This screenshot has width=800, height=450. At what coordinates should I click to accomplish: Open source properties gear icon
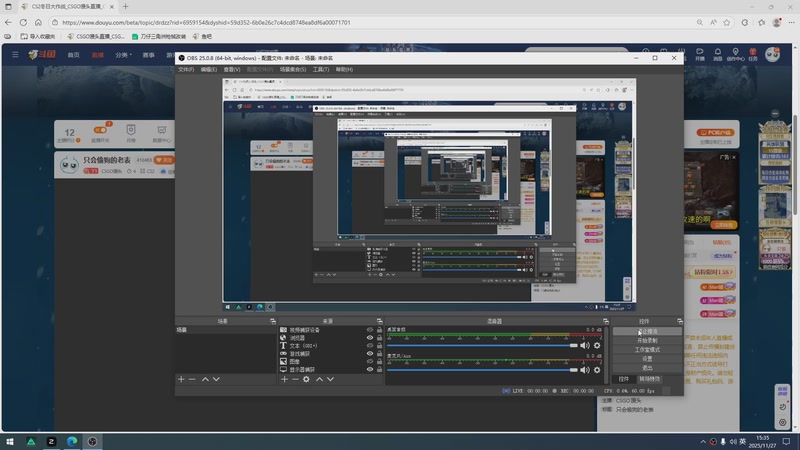[x=306, y=379]
